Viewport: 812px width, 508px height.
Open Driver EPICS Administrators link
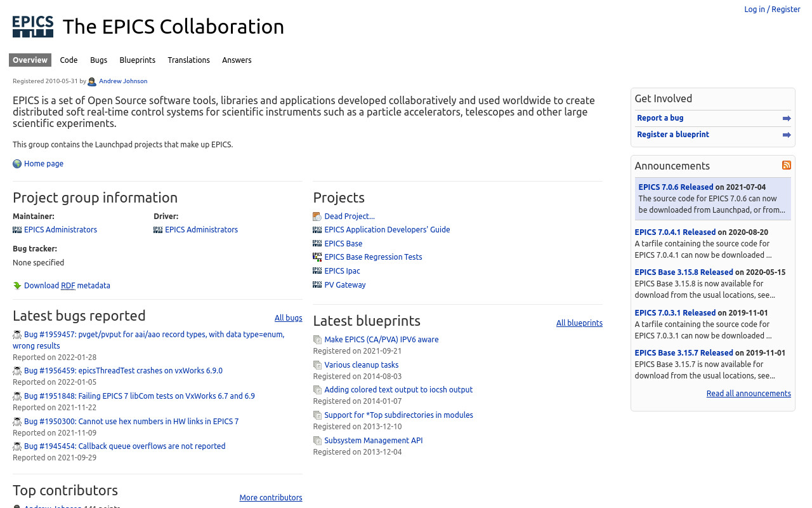pos(201,230)
